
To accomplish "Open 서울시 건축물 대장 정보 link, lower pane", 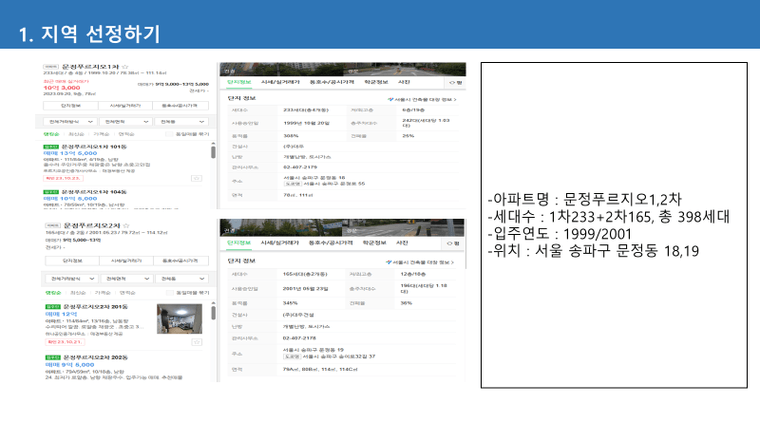I will coord(420,262).
